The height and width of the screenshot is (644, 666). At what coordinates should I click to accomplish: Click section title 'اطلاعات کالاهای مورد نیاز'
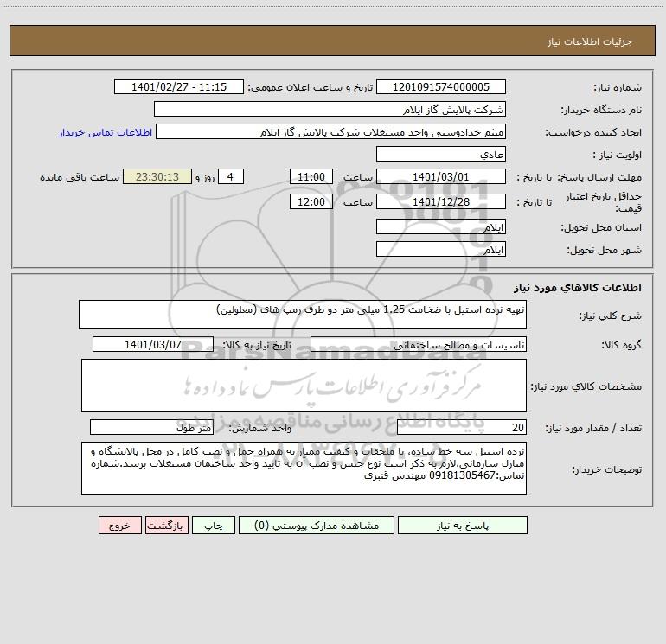pyautogui.click(x=578, y=288)
